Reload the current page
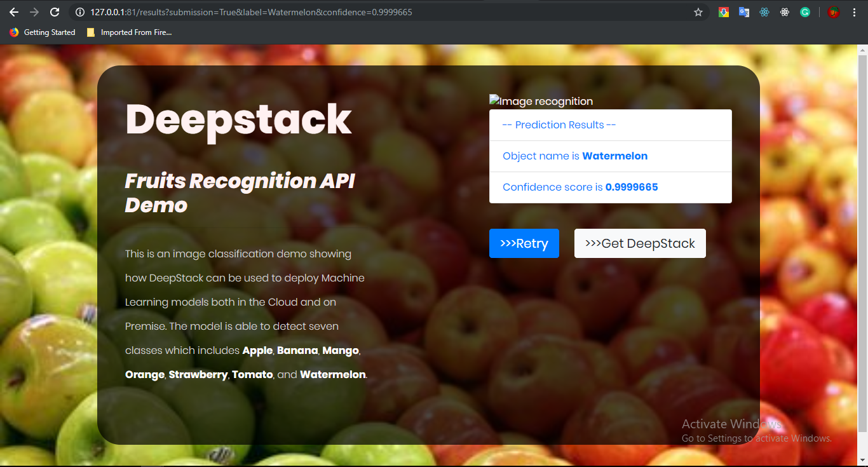 pyautogui.click(x=55, y=12)
